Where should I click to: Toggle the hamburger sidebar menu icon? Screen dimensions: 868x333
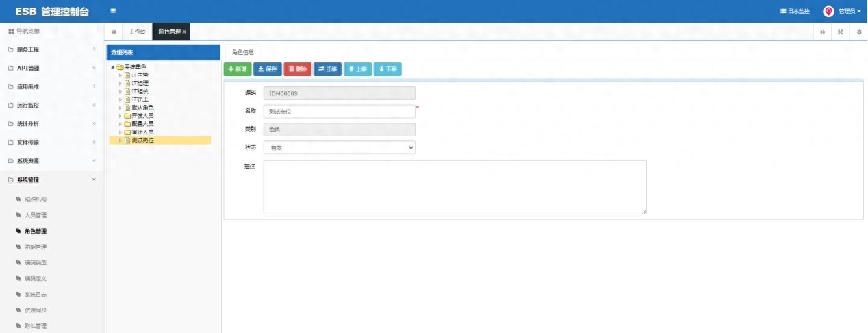pyautogui.click(x=113, y=11)
